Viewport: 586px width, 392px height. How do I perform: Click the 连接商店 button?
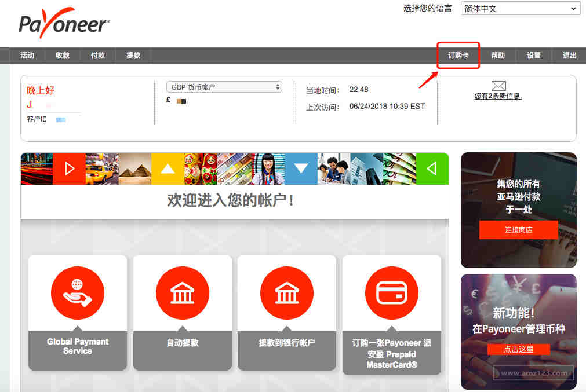point(518,230)
